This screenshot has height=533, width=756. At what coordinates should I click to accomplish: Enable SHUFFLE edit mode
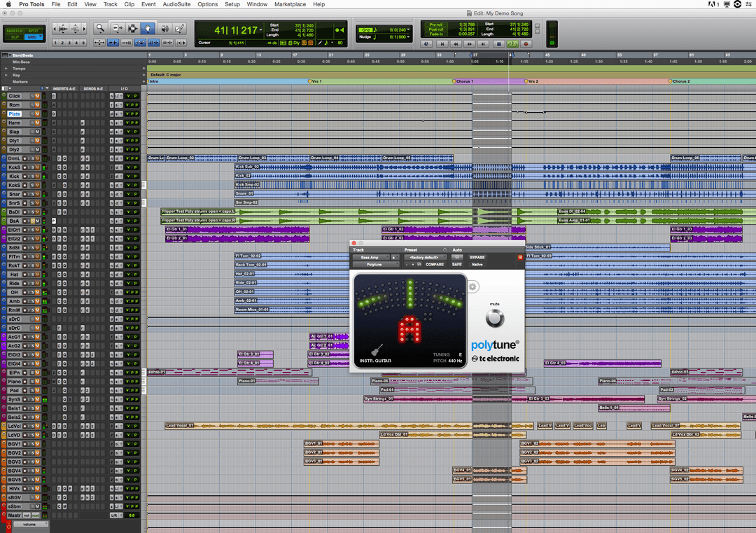(x=15, y=31)
